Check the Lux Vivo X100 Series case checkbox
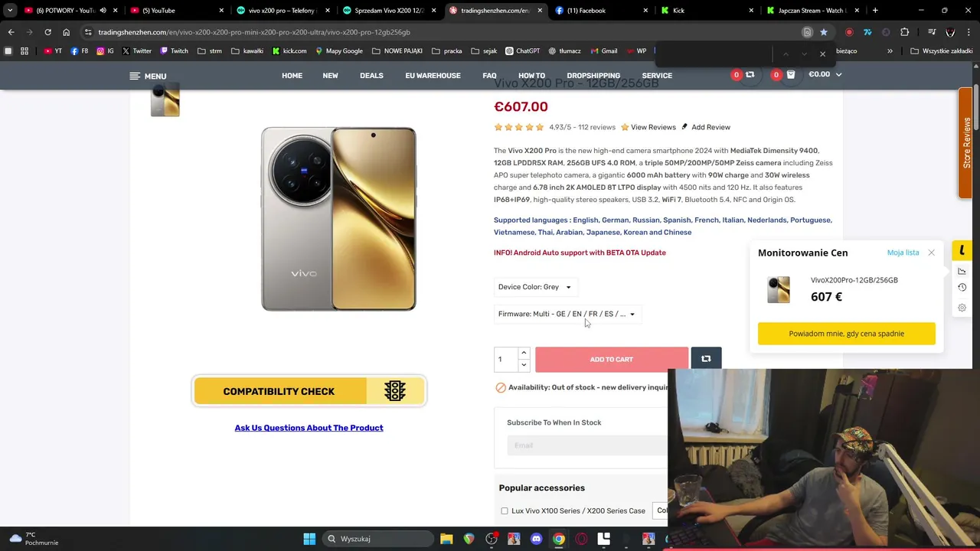 pyautogui.click(x=505, y=510)
